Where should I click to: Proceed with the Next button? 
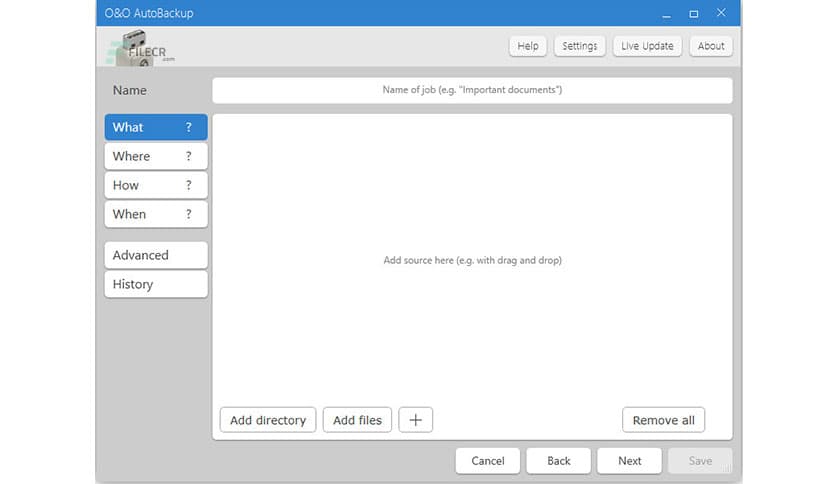click(x=630, y=461)
